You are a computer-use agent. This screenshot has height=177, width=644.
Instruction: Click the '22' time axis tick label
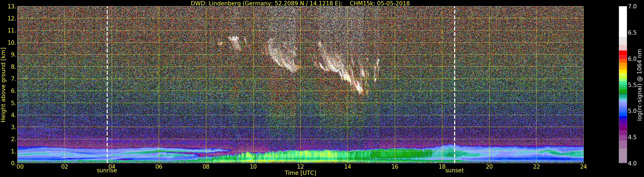pyautogui.click(x=536, y=166)
